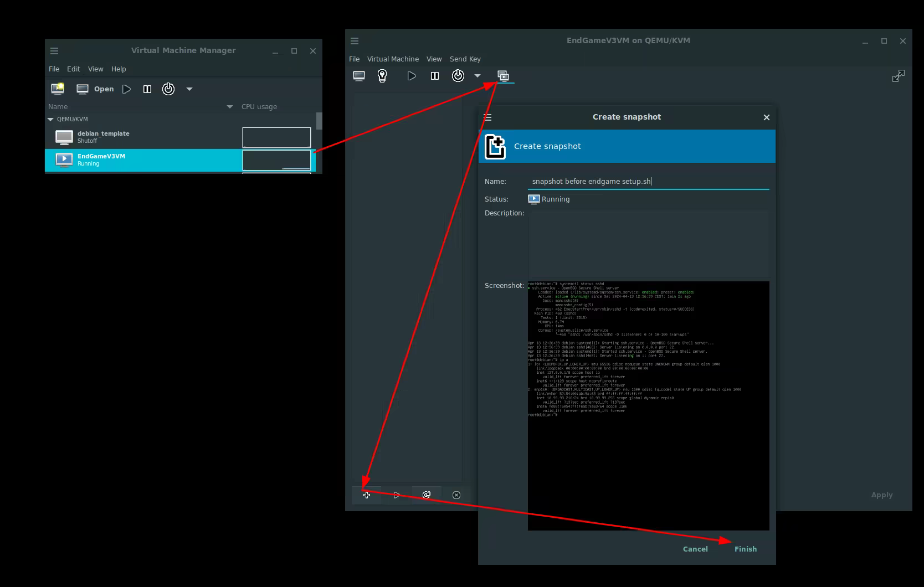This screenshot has height=587, width=924.
Task: Click the pause icon in Virtual Machine Manager
Action: (147, 89)
